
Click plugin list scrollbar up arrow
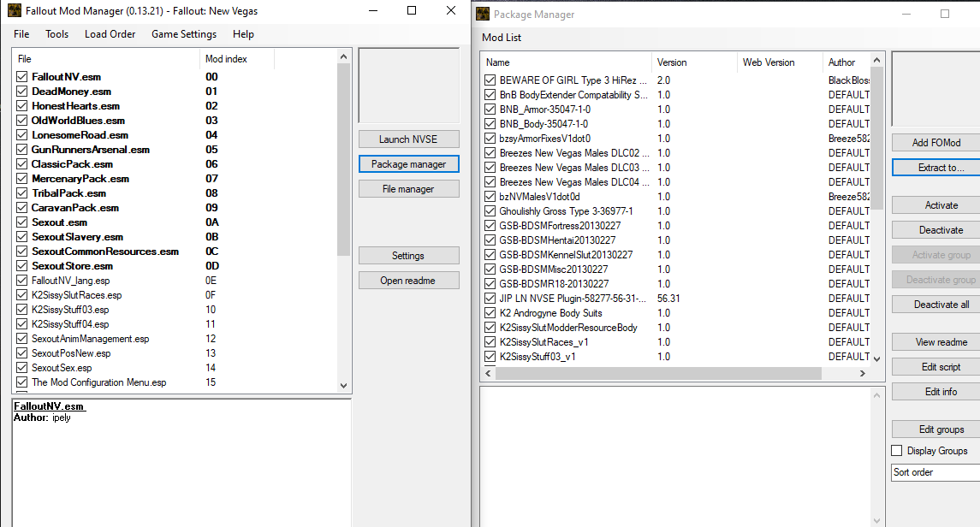(343, 56)
